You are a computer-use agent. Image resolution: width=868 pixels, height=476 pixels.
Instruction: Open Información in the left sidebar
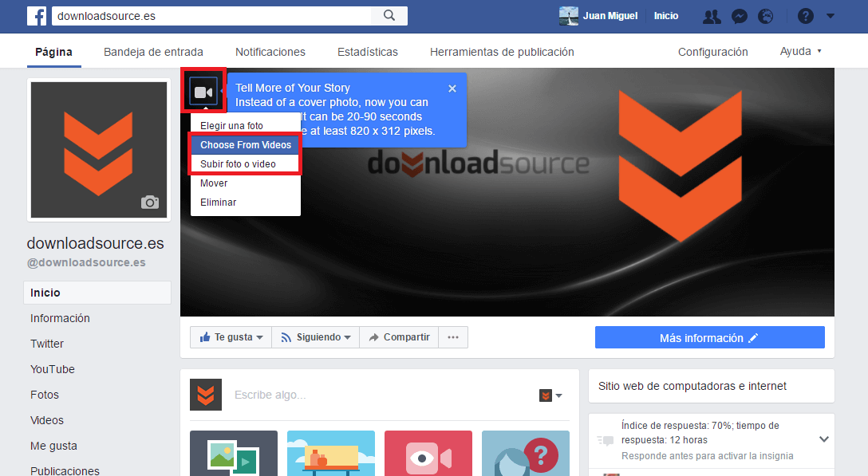pos(60,318)
